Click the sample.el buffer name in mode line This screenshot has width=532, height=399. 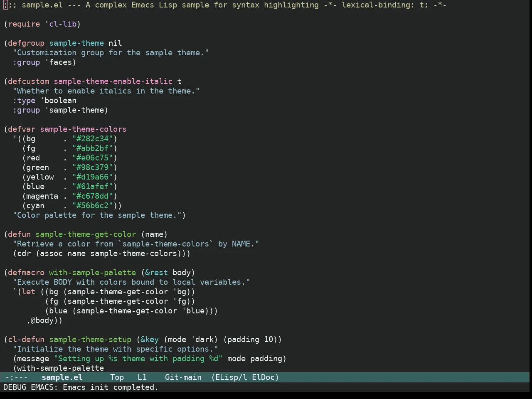(x=62, y=377)
